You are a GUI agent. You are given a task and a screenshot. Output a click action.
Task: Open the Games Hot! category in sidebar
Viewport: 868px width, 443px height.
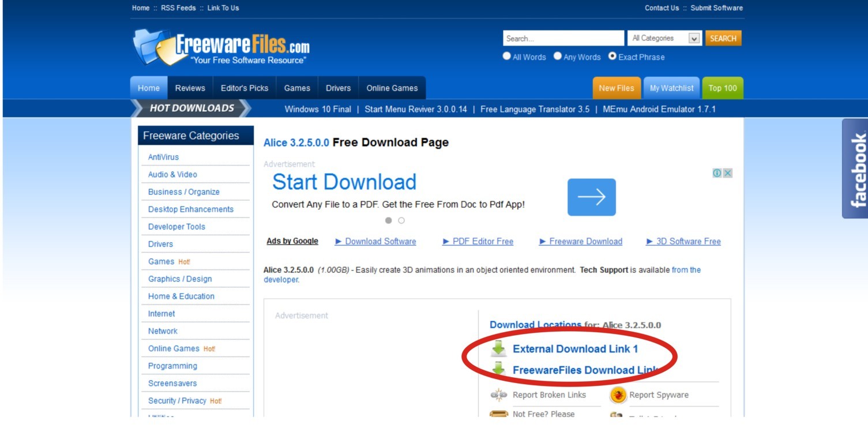[x=169, y=261]
